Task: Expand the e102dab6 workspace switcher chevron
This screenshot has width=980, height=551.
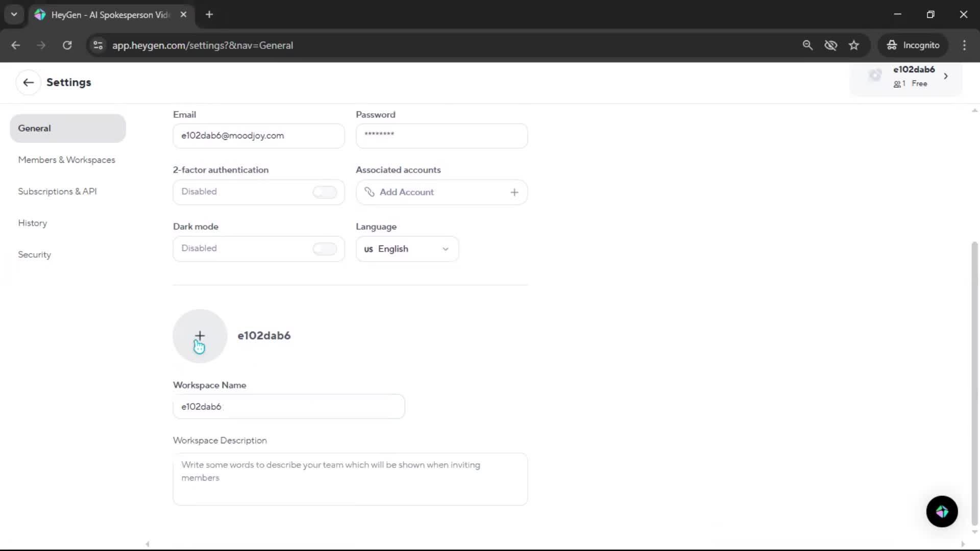Action: click(946, 76)
